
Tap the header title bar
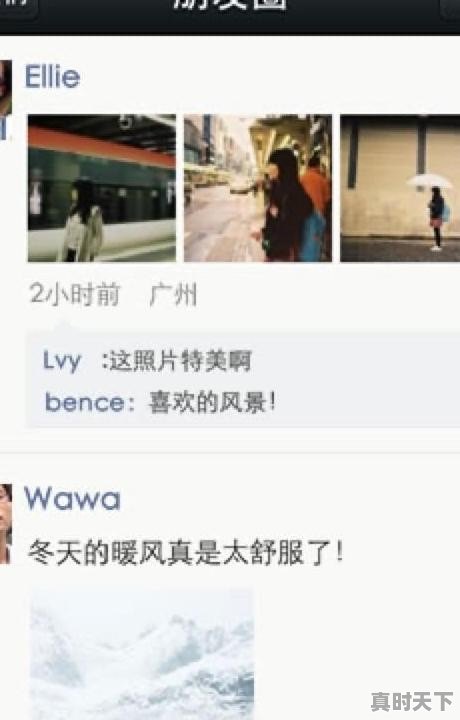(x=230, y=16)
